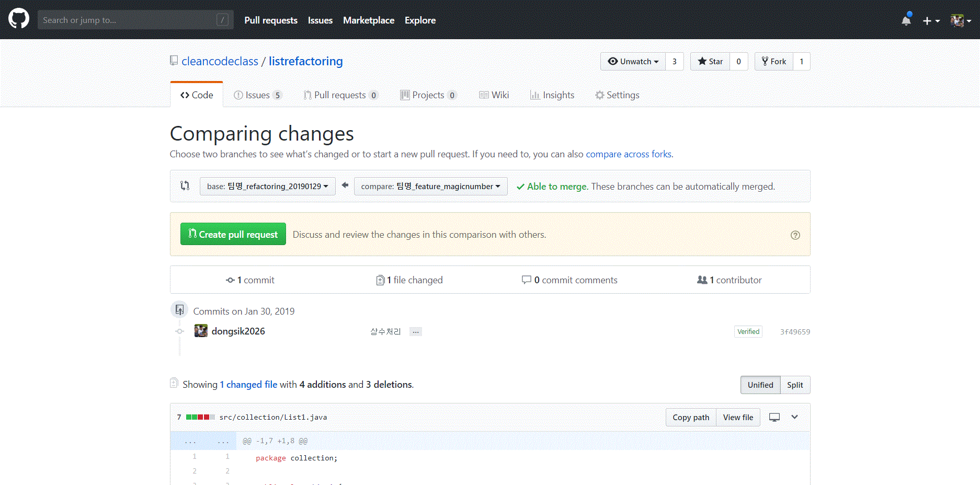
Task: Open rich diff via the monitor icon
Action: 774,417
